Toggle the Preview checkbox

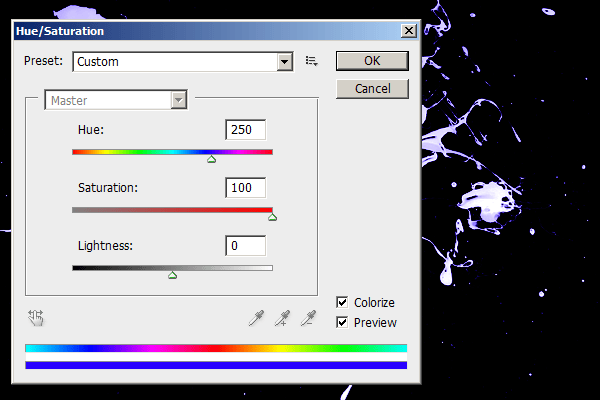pos(342,322)
